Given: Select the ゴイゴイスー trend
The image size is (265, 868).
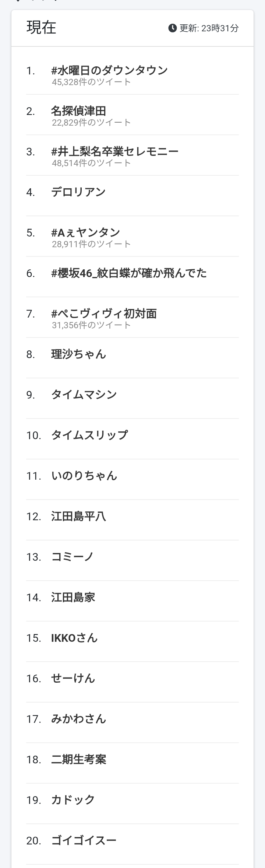Looking at the screenshot, I should [x=84, y=840].
